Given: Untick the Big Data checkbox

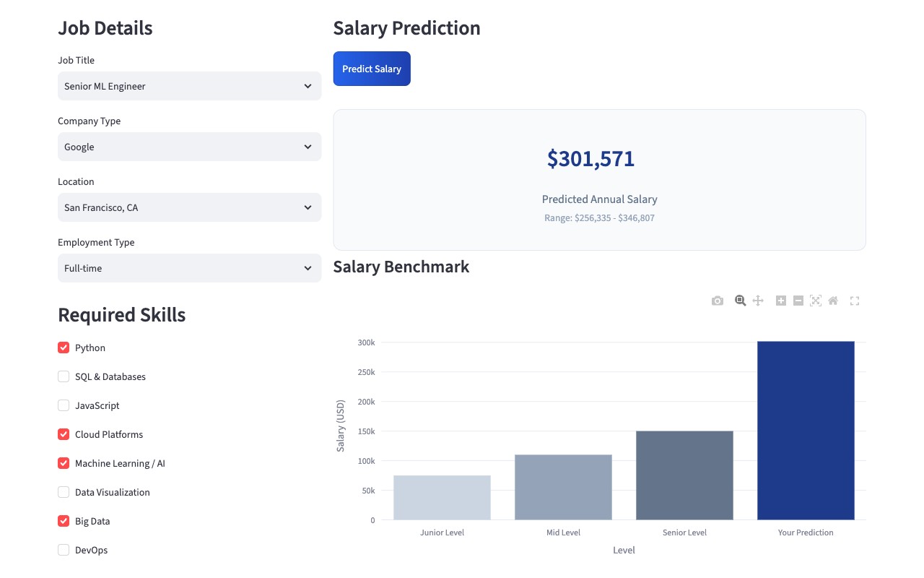Looking at the screenshot, I should click(64, 521).
